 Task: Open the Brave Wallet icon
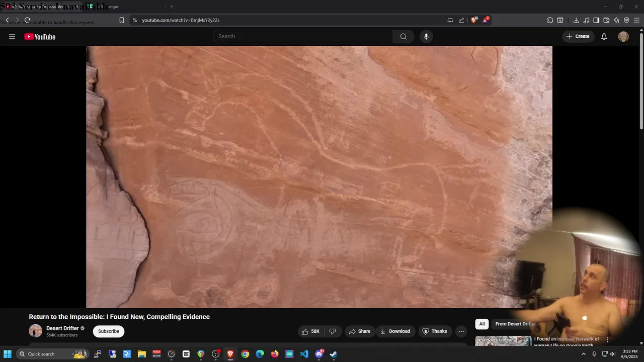606,20
